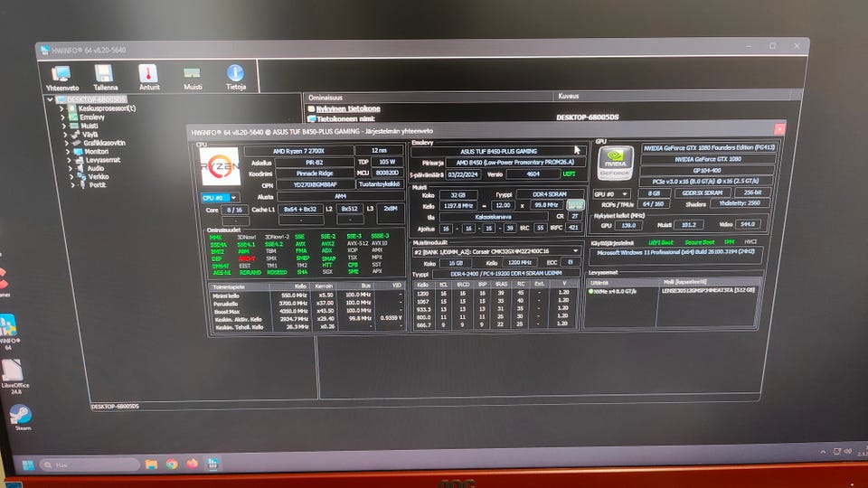Select Monitori in the device tree
This screenshot has height=488, width=868.
(97, 152)
